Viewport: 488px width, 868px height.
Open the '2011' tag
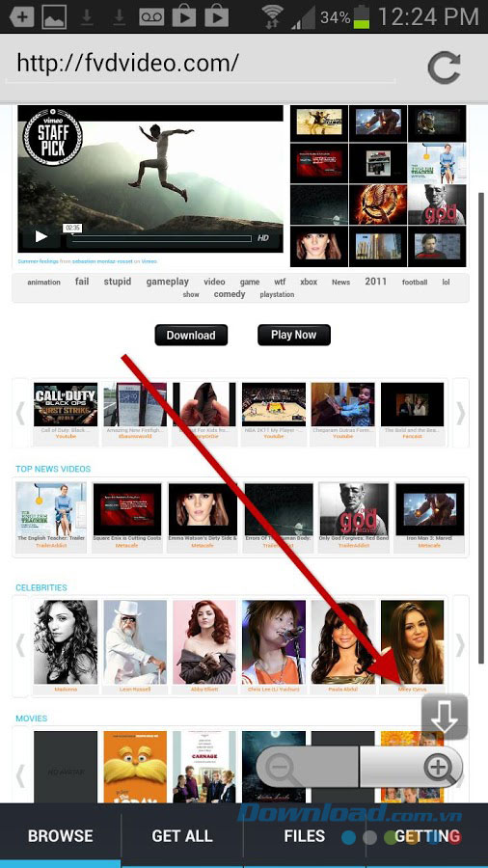point(376,282)
